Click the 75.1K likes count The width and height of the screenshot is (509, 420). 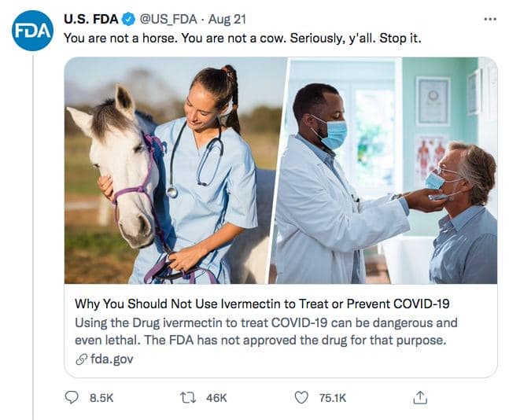[x=333, y=398]
